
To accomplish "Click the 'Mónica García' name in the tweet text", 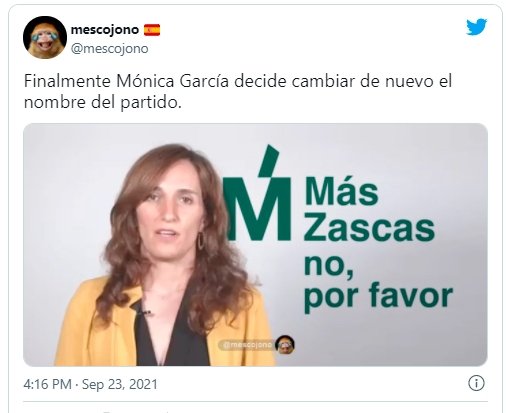I will 172,81.
